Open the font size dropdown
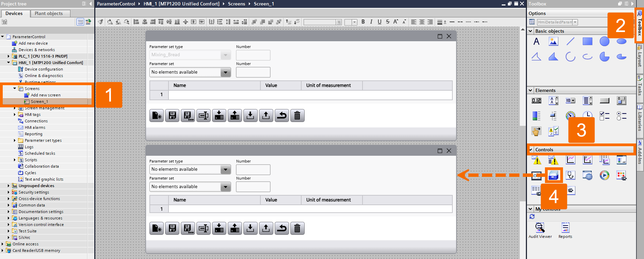This screenshot has width=644, height=259. [354, 22]
